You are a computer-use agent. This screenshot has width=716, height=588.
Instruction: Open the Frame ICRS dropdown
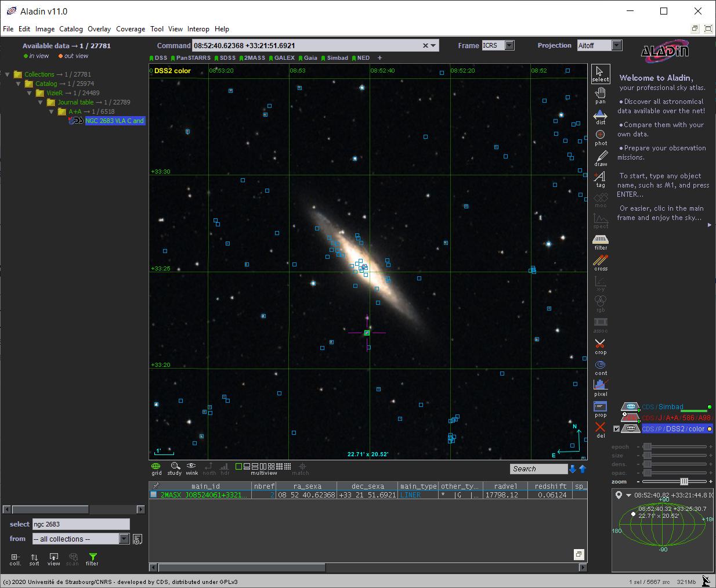(x=498, y=45)
